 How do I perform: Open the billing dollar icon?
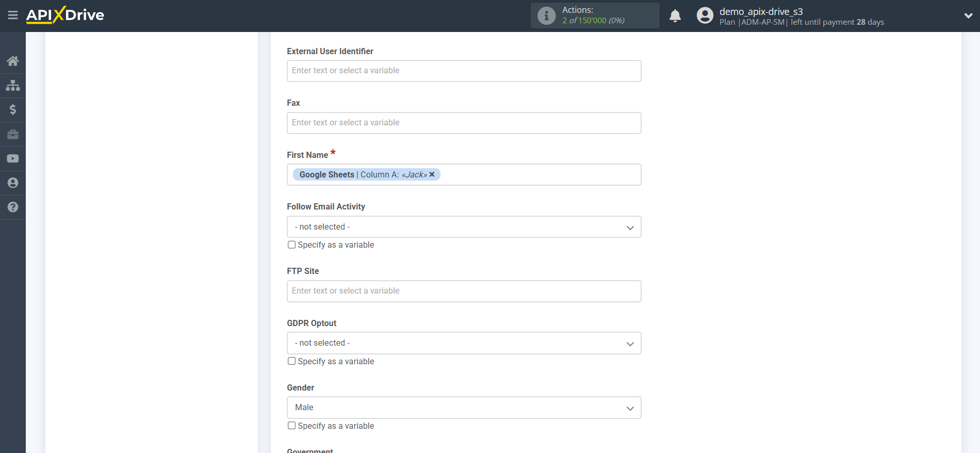[13, 109]
